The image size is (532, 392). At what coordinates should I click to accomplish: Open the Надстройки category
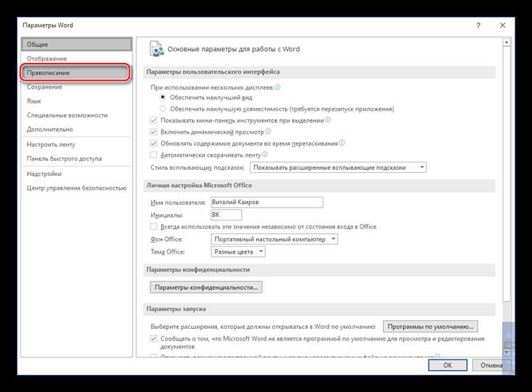[77, 174]
